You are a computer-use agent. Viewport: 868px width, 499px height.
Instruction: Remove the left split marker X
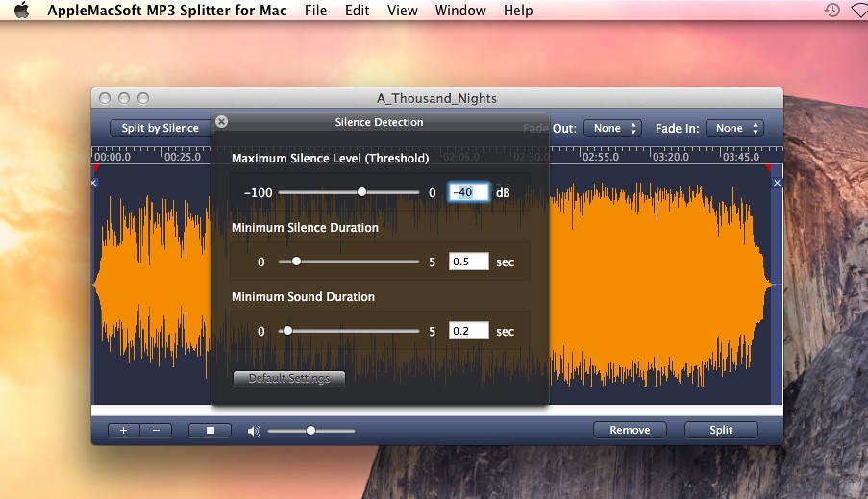point(93,183)
